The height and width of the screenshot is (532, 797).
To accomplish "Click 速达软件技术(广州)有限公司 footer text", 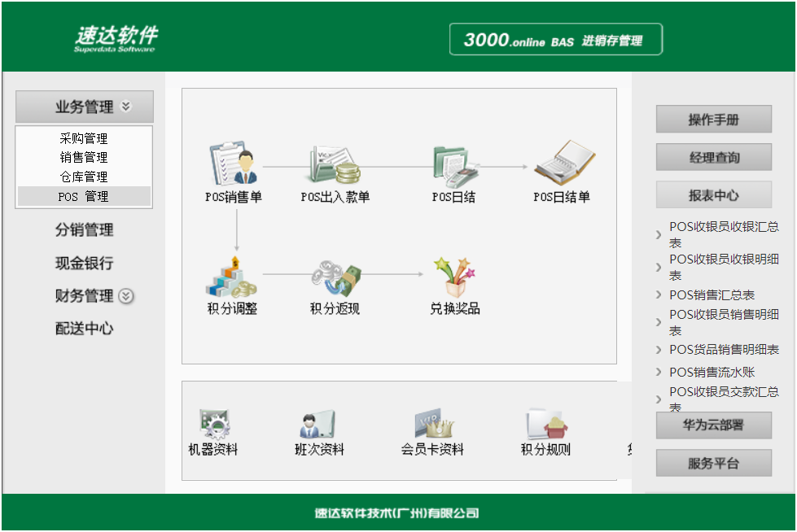I will pos(397,513).
